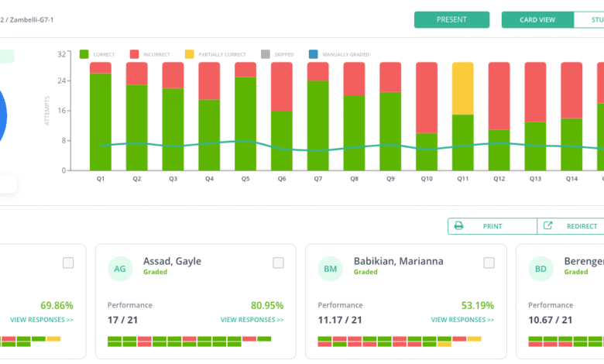The width and height of the screenshot is (604, 364).
Task: Click the yellow Q11 bar segment
Action: point(462,88)
